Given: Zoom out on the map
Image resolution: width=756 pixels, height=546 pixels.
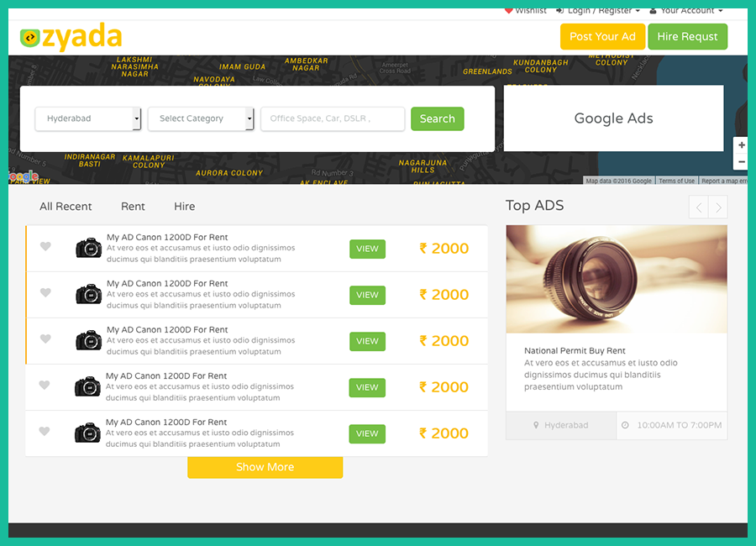Looking at the screenshot, I should click(741, 162).
